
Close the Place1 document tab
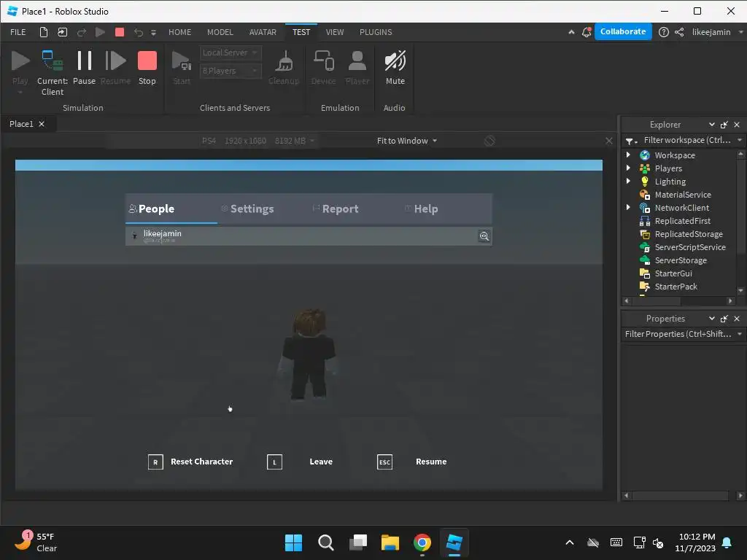pyautogui.click(x=42, y=124)
